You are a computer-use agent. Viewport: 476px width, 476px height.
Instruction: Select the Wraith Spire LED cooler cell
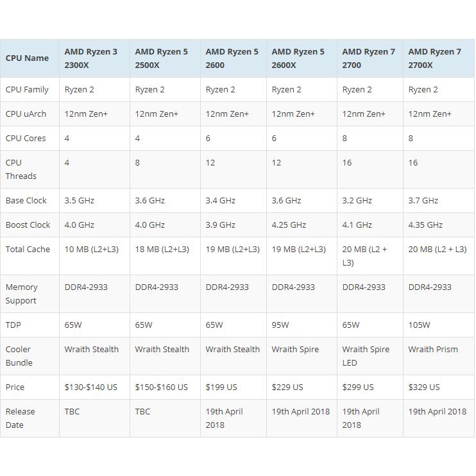coord(366,356)
